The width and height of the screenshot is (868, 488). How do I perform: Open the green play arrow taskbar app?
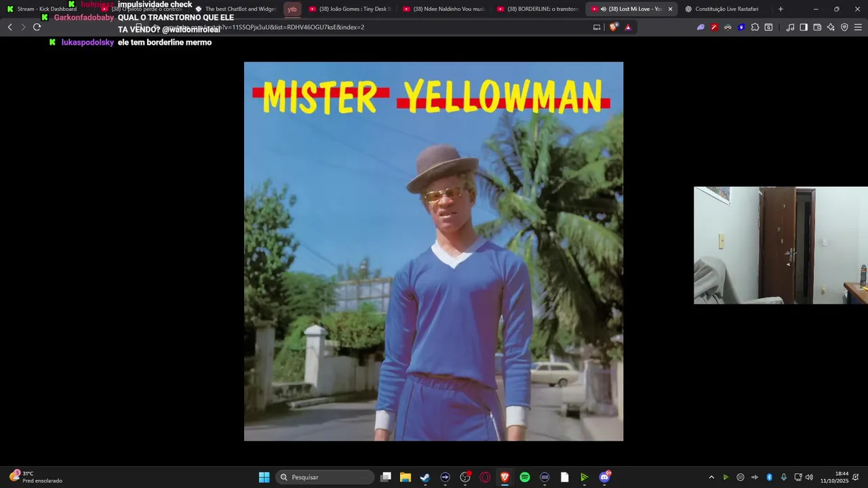(x=584, y=477)
